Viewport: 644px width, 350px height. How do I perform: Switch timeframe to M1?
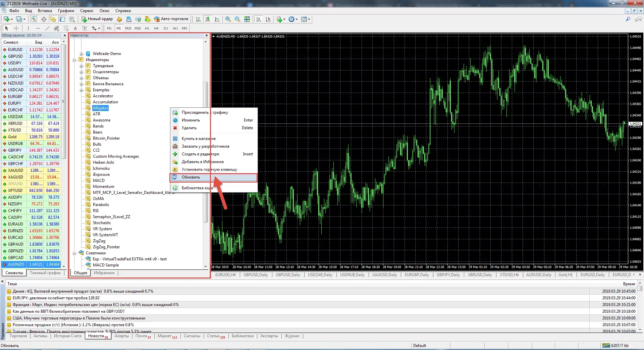109,28
